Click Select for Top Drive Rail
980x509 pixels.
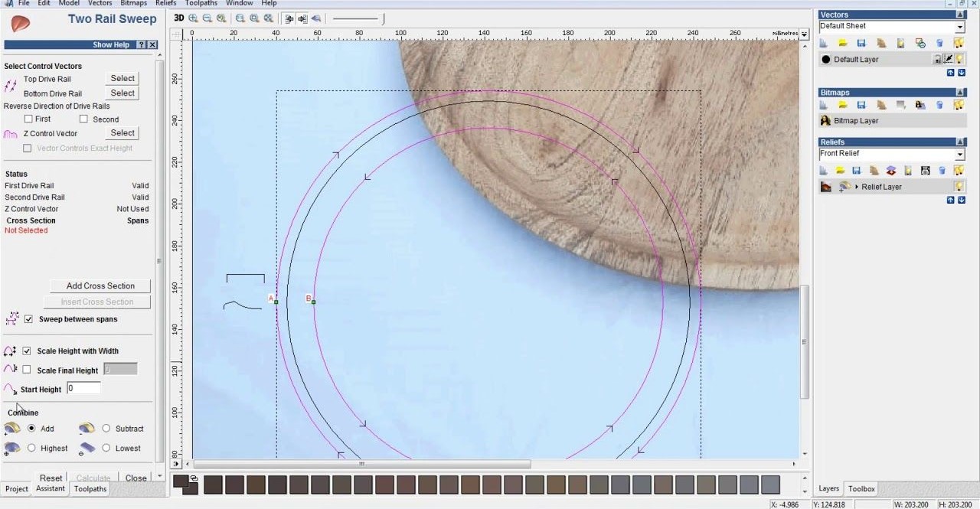[122, 78]
